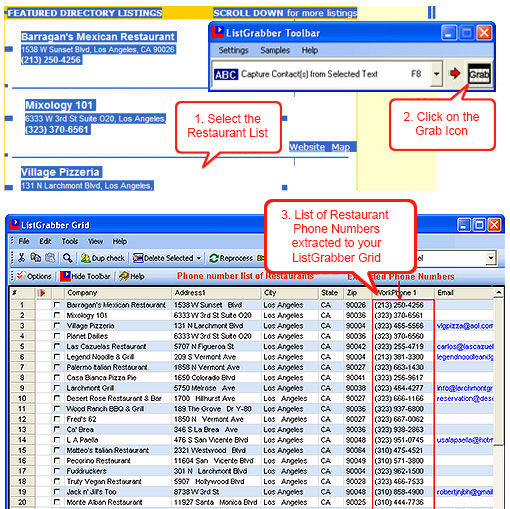This screenshot has height=509, width=510.
Task: Click the vigpizza@aol.com email cell
Action: (x=464, y=326)
